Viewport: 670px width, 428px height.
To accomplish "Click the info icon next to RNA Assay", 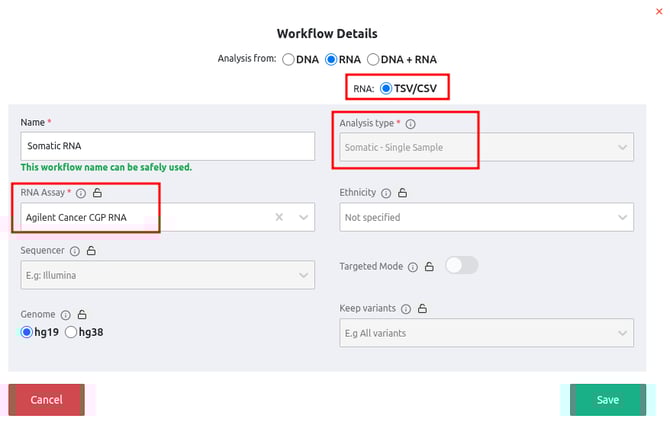I will [x=81, y=193].
